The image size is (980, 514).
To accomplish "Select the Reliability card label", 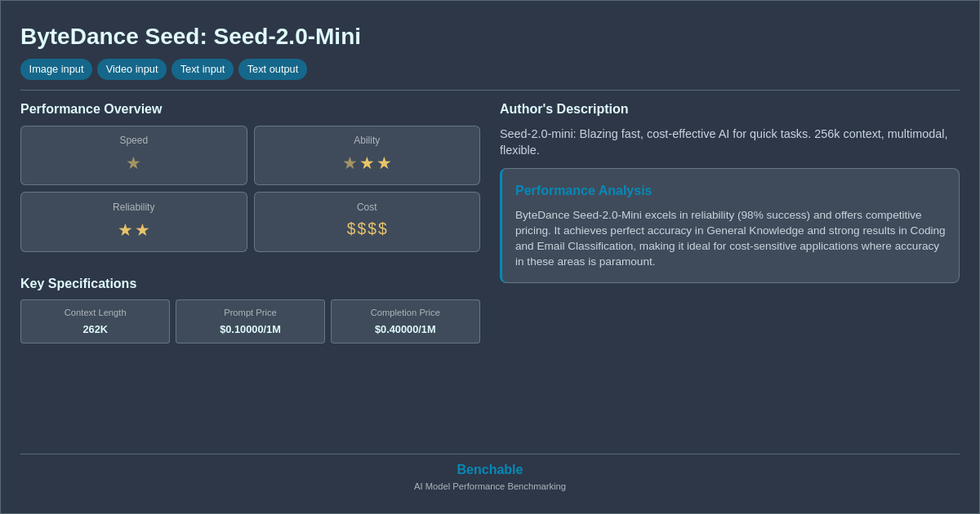I will 134,207.
